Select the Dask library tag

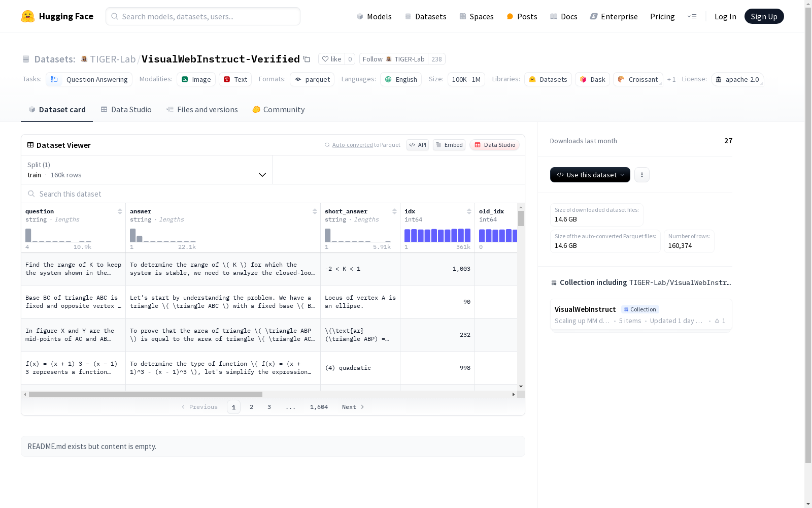(592, 79)
